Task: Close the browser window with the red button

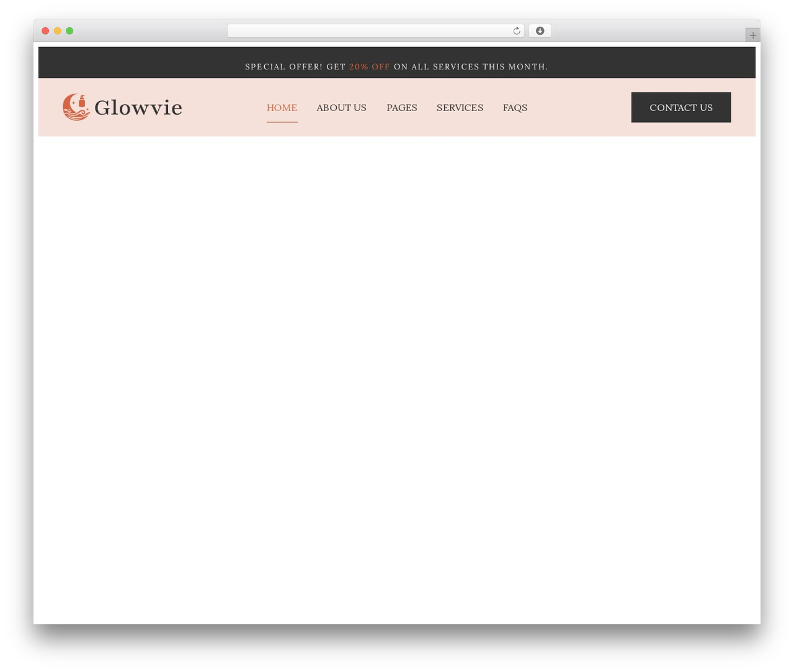Action: [45, 31]
